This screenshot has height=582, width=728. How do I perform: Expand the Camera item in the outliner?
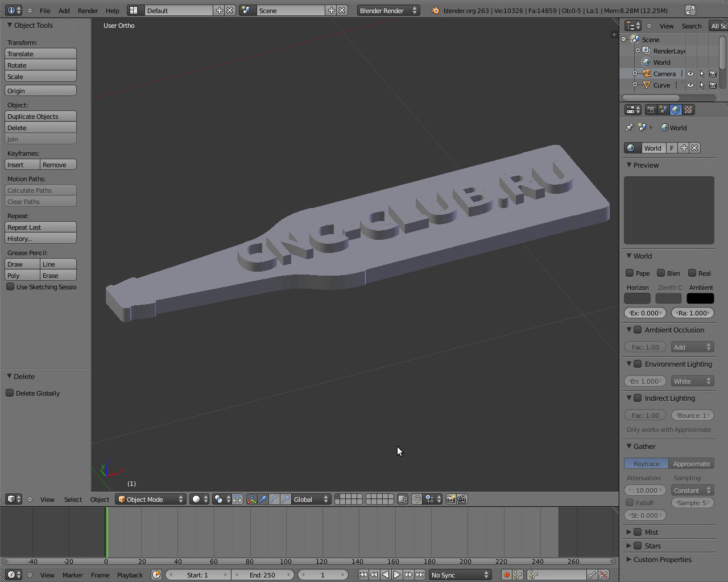click(635, 73)
